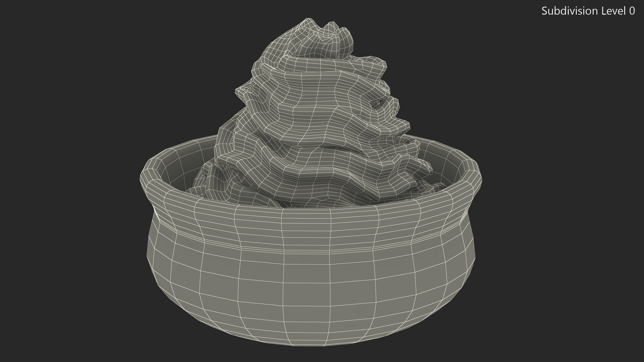644x362 pixels.
Task: Click the 'Subdivision Level 0' label
Action: pos(588,11)
